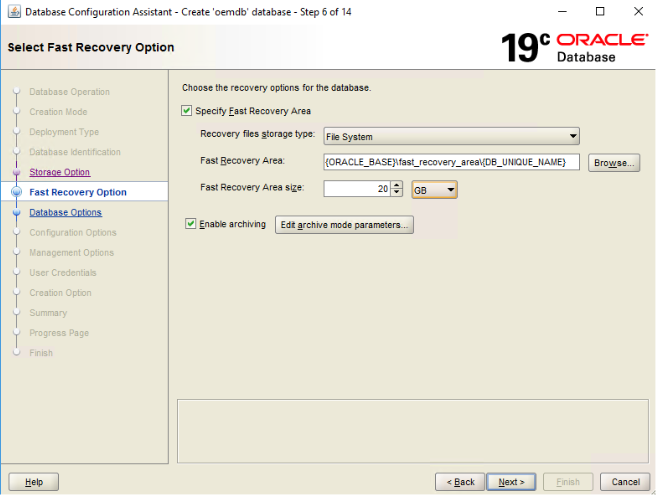The image size is (658, 498).
Task: Increase Fast Recovery Area size with up arrow
Action: click(x=397, y=185)
